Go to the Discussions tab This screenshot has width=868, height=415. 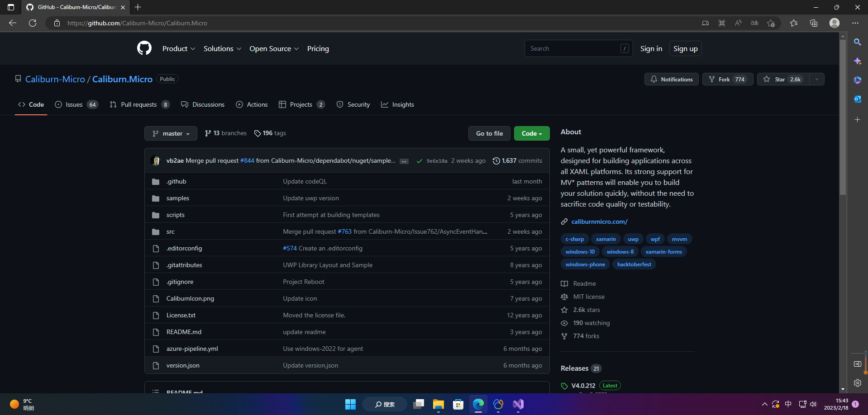click(x=203, y=104)
